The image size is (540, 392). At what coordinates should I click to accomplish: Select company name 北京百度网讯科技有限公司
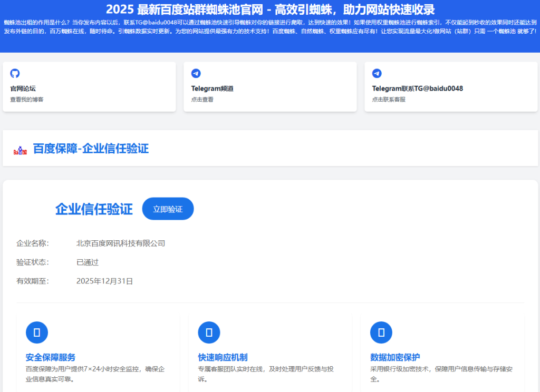click(121, 243)
